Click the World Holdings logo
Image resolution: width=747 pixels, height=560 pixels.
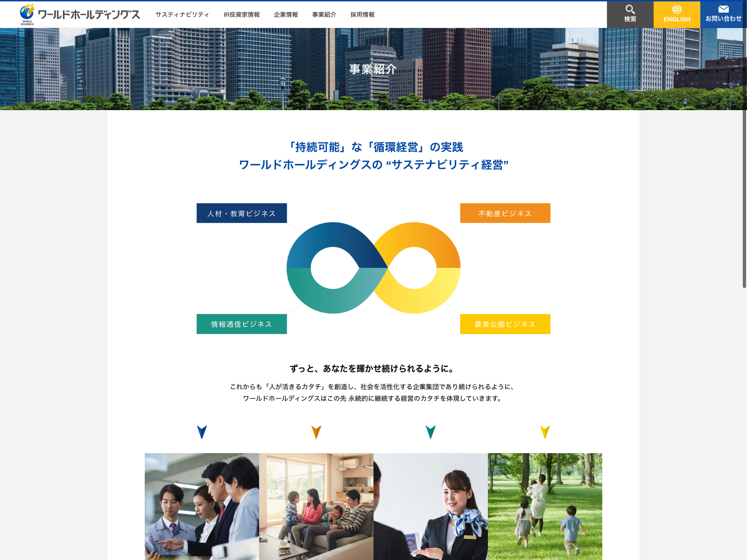[x=79, y=14]
